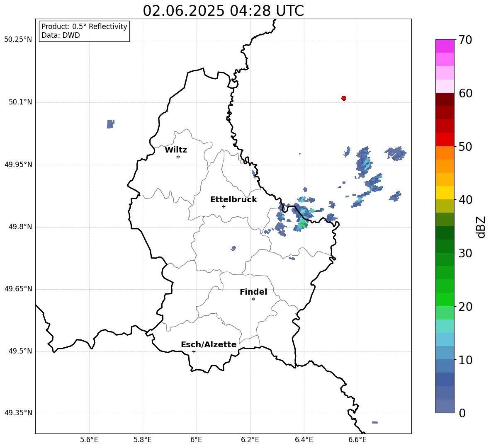The image size is (491, 448).
Task: Click the 50.1°N latitude label
Action: click(20, 102)
